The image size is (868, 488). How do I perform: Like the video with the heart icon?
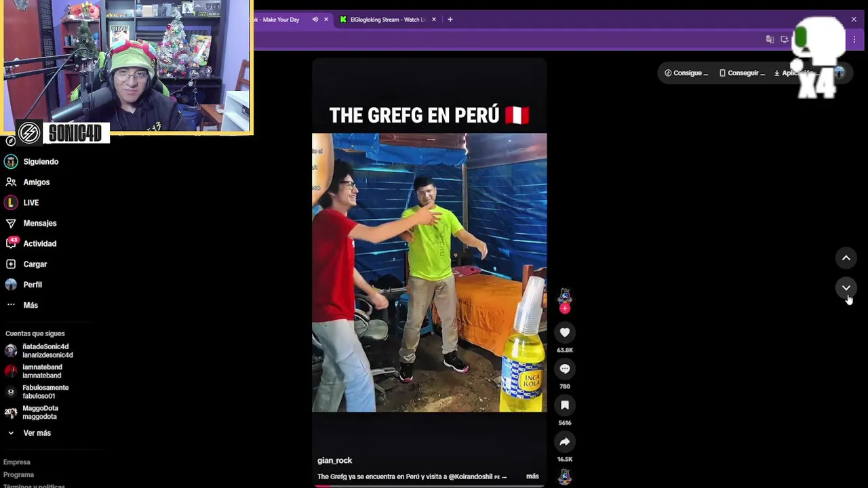(565, 332)
